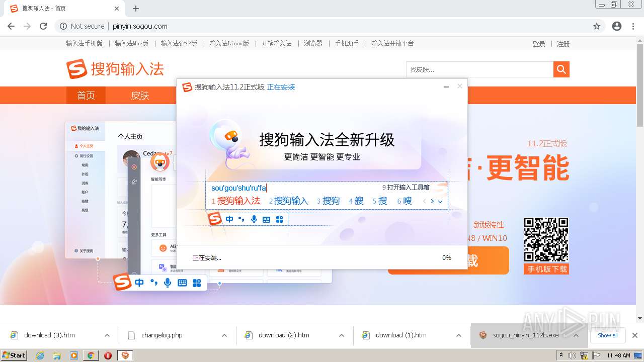644x362 pixels.
Task: Open a new browser tab
Action: click(x=136, y=9)
